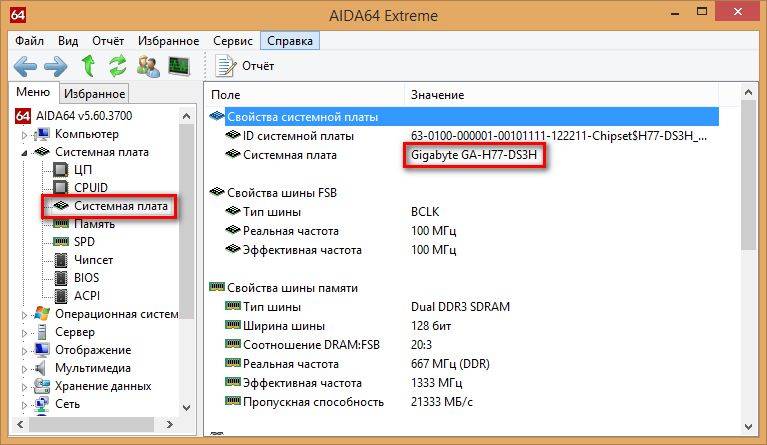Viewport: 767px width, 445px height.
Task: Click the Отображение monitor icon
Action: tap(42, 350)
